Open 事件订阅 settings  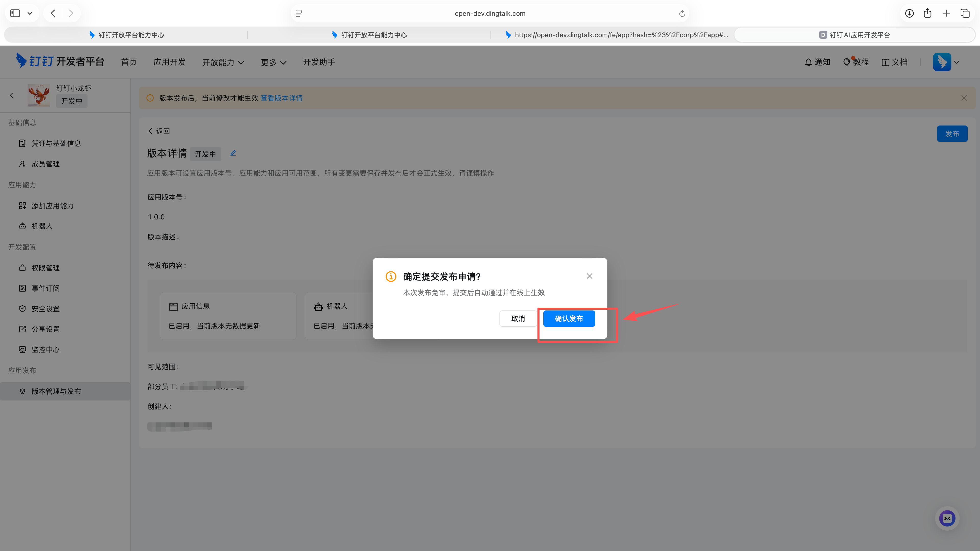coord(45,288)
